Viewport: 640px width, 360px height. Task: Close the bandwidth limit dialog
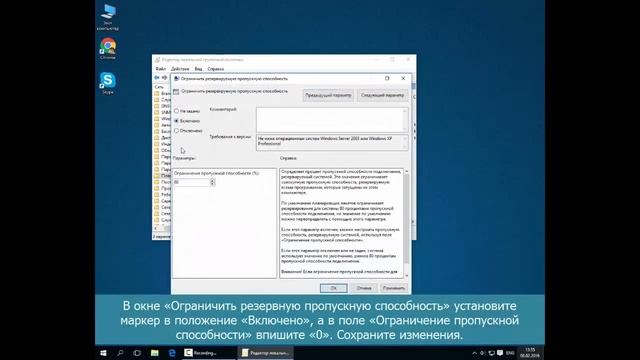pyautogui.click(x=403, y=78)
